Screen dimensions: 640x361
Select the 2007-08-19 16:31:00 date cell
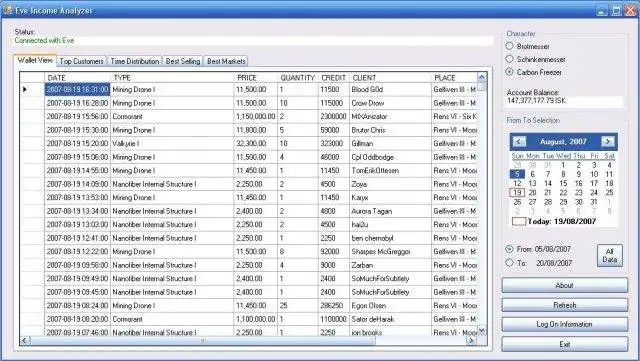coord(77,89)
